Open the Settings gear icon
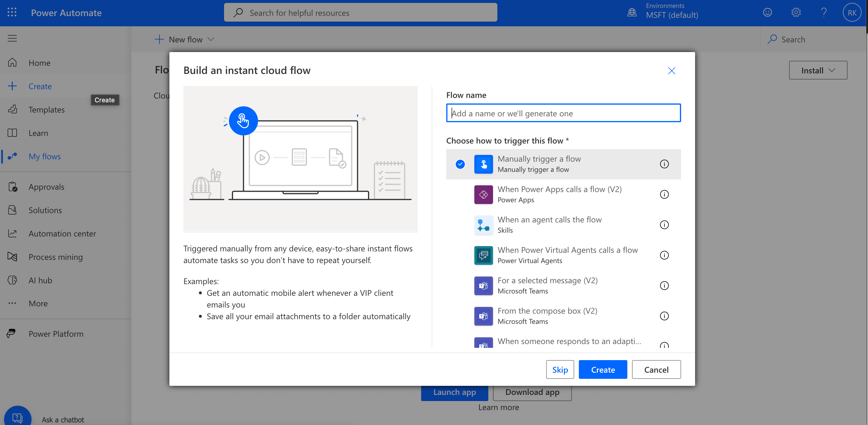The height and width of the screenshot is (425, 868). [x=796, y=13]
